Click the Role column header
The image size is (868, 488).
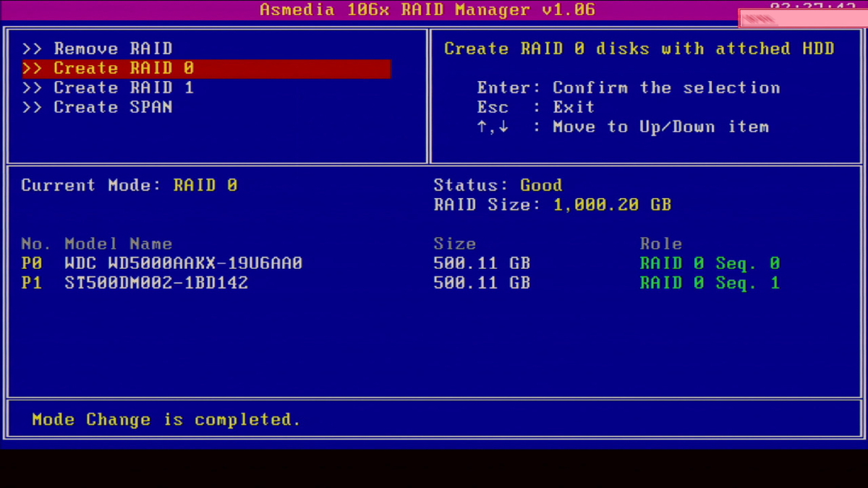click(661, 244)
